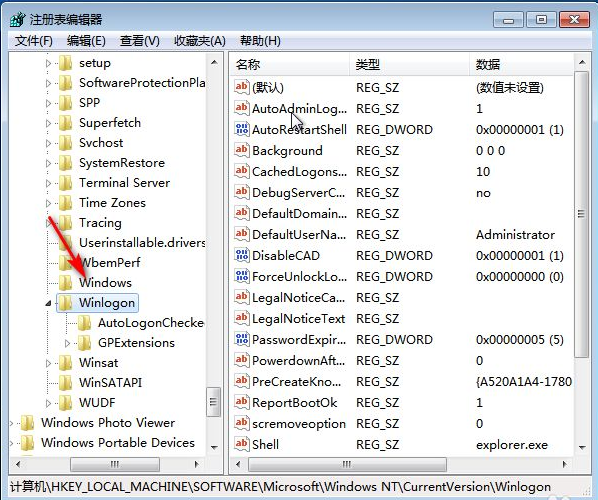Expand the SystemRestore key
Viewport: 598px width, 500px height.
coord(48,163)
